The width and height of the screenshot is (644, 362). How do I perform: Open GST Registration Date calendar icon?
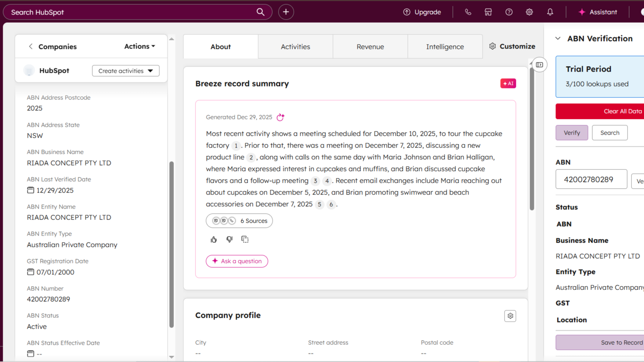[31, 272]
